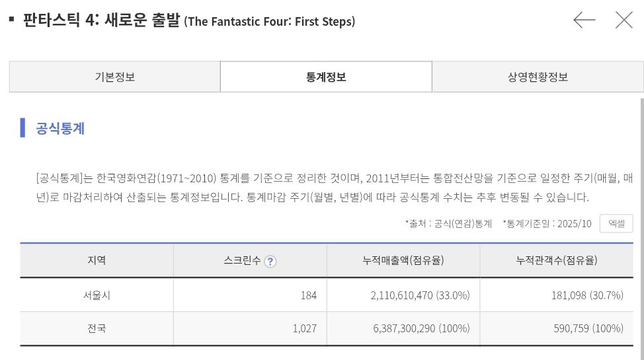644x360 pixels.
Task: Click the 전국 screen count 1,027
Action: (304, 328)
